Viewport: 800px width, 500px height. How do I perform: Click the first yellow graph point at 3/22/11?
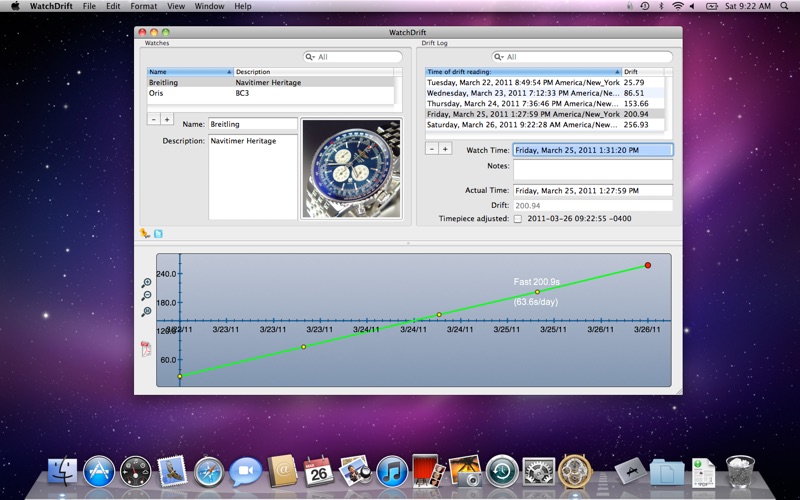(180, 377)
